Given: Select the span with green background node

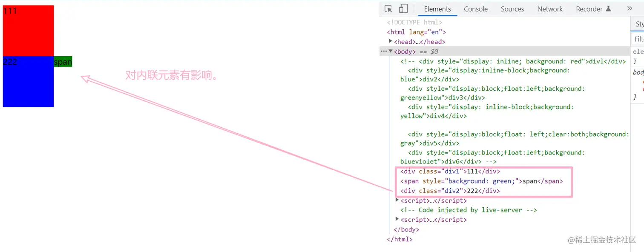Looking at the screenshot, I should tap(482, 181).
